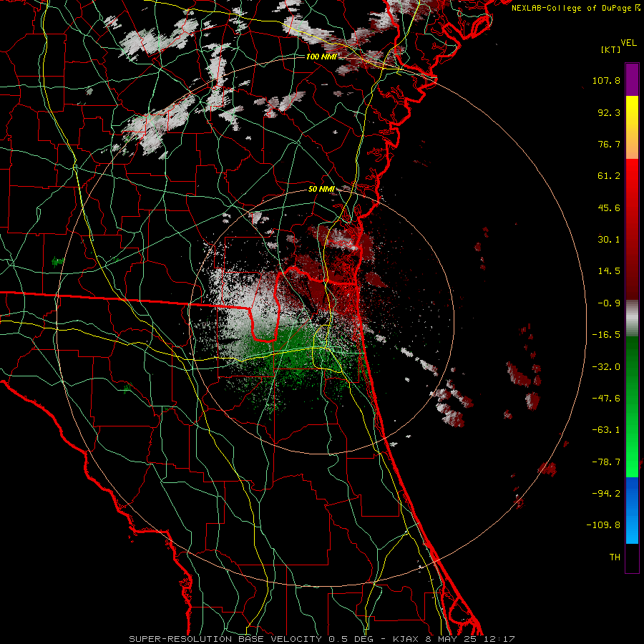The width and height of the screenshot is (644, 644).
Task: Click the -16.5 value on velocity scale
Action: click(x=606, y=335)
